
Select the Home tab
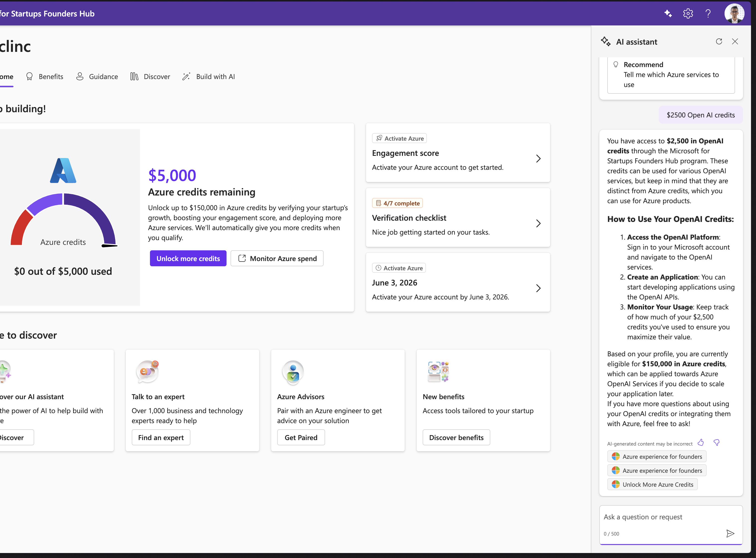pos(7,77)
